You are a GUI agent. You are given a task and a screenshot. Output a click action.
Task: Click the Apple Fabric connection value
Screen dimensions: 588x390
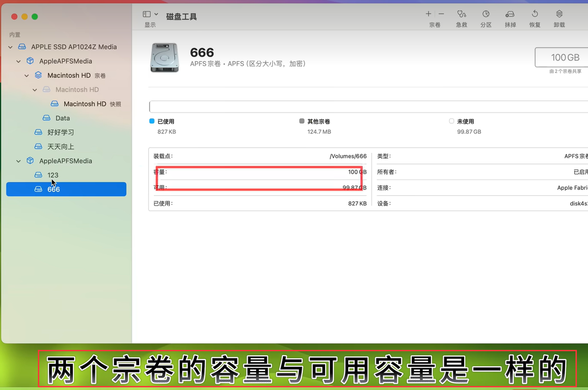572,188
